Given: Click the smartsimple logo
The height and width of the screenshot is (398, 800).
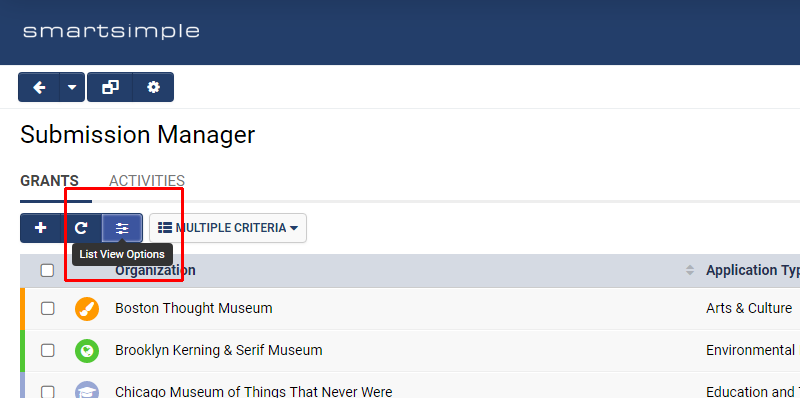Looking at the screenshot, I should pyautogui.click(x=111, y=32).
